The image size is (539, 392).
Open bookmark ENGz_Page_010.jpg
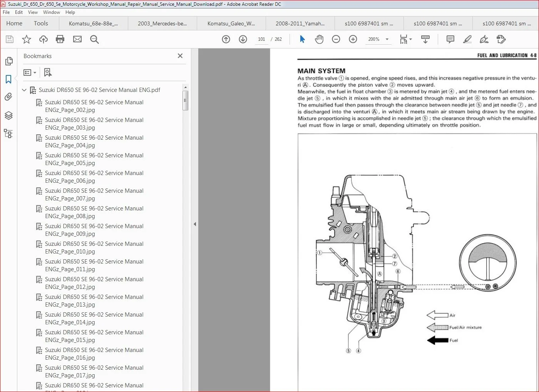(94, 248)
